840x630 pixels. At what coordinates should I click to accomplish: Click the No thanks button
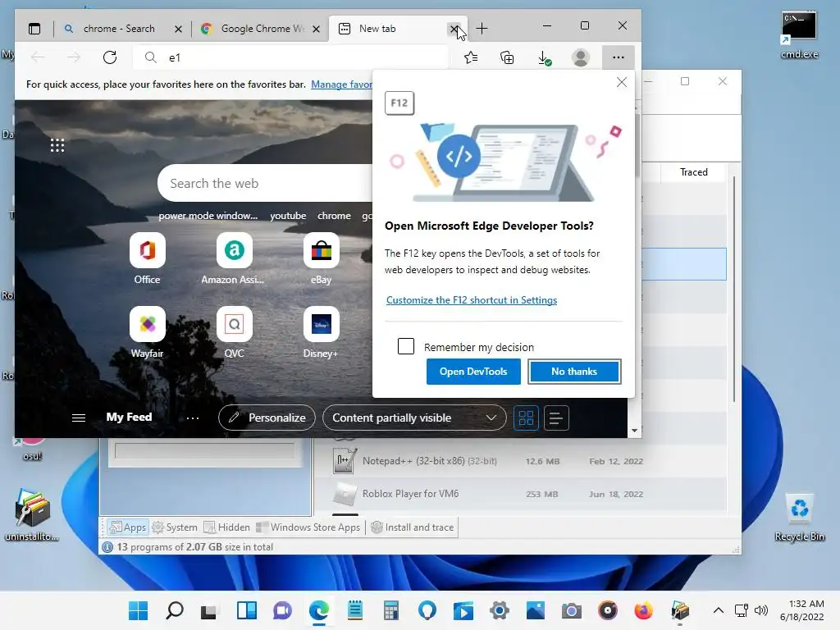point(574,372)
